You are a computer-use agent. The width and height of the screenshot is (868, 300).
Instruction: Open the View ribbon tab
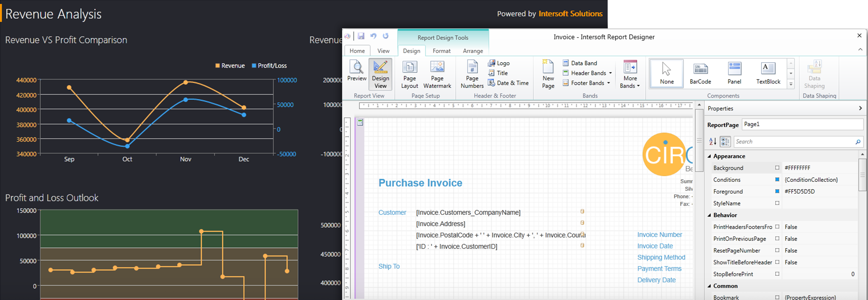tap(383, 51)
